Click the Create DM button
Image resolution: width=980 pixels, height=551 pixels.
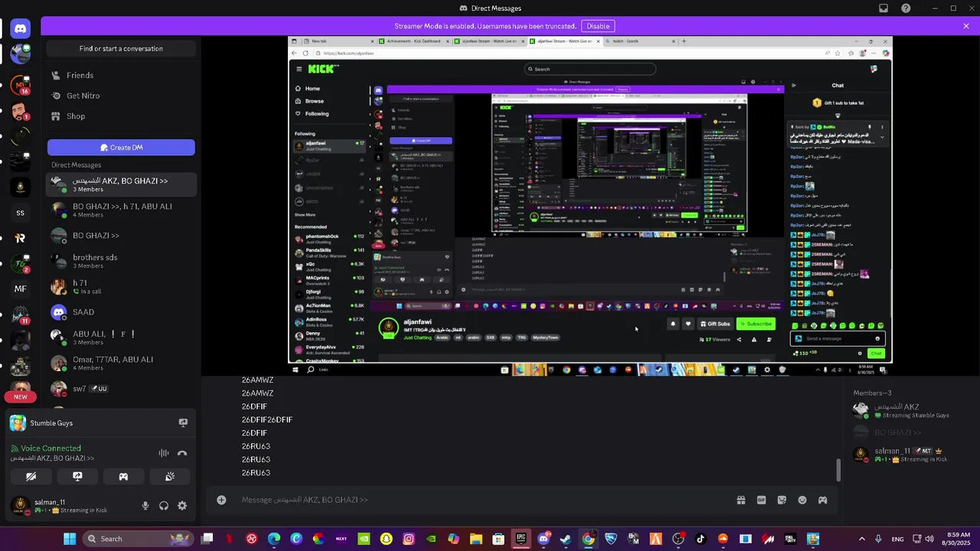(x=121, y=148)
